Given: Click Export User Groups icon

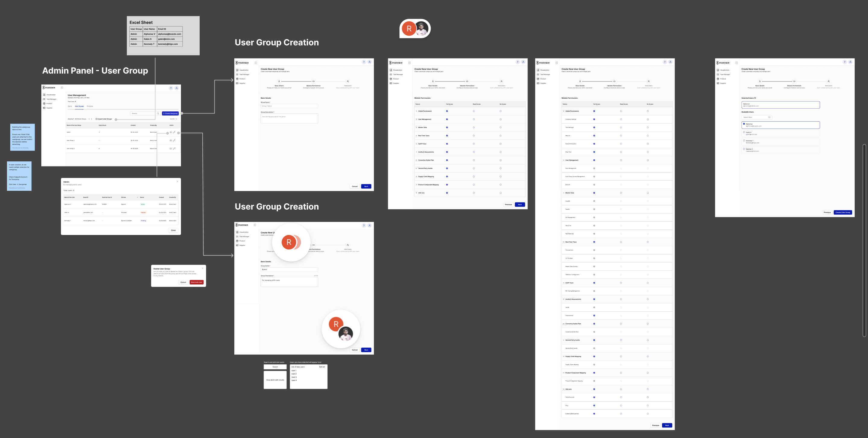Looking at the screenshot, I should tap(97, 119).
